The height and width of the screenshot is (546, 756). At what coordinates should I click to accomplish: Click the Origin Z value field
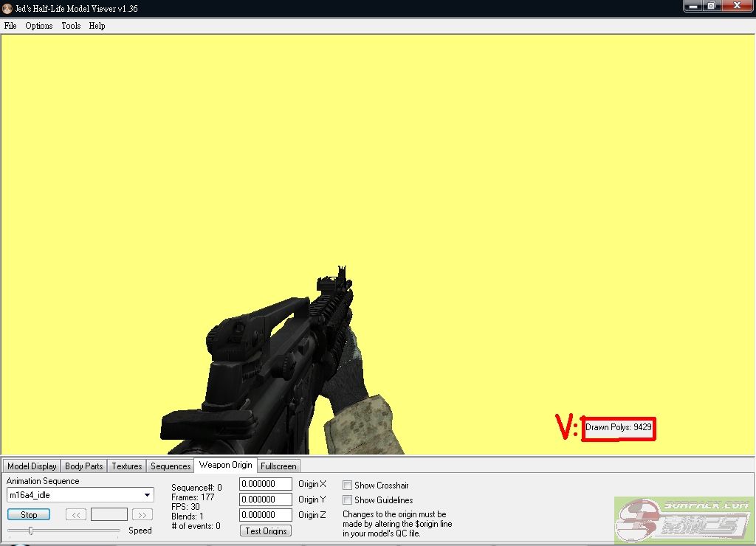coord(266,515)
